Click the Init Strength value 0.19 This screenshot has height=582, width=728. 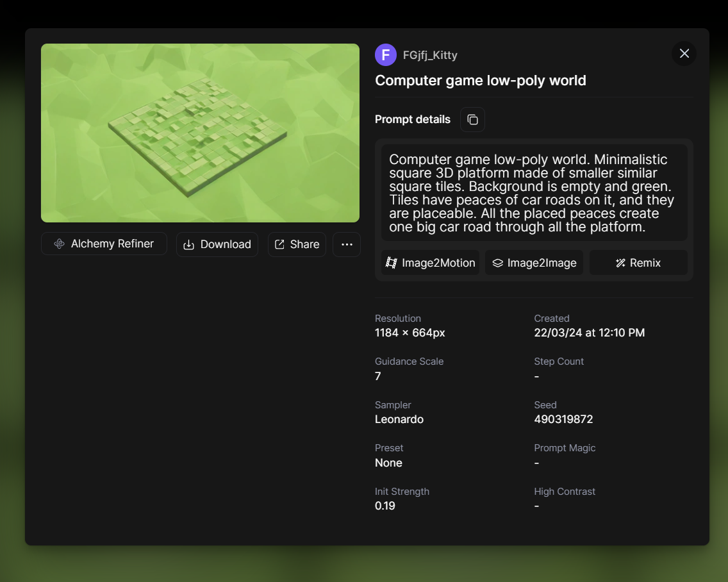pyautogui.click(x=385, y=506)
